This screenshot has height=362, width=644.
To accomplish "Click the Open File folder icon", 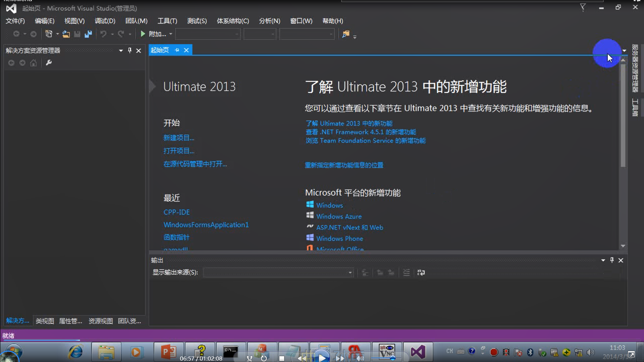I will tap(66, 34).
